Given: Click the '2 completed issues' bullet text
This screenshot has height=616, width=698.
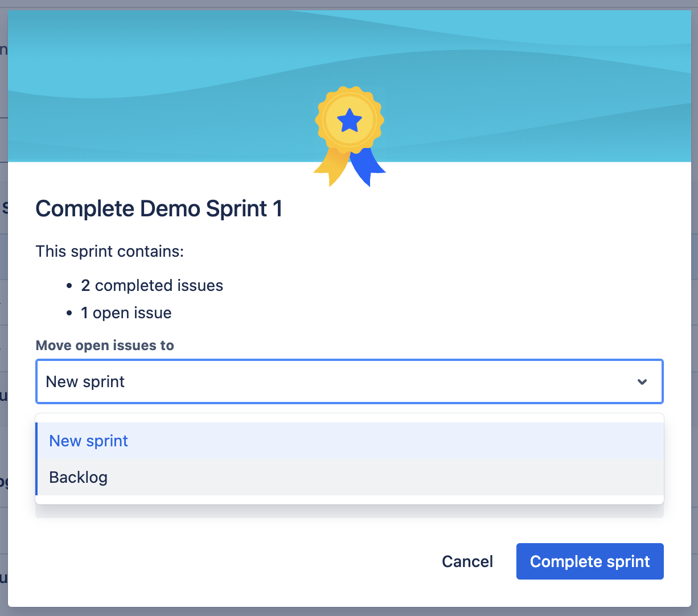Looking at the screenshot, I should 151,285.
